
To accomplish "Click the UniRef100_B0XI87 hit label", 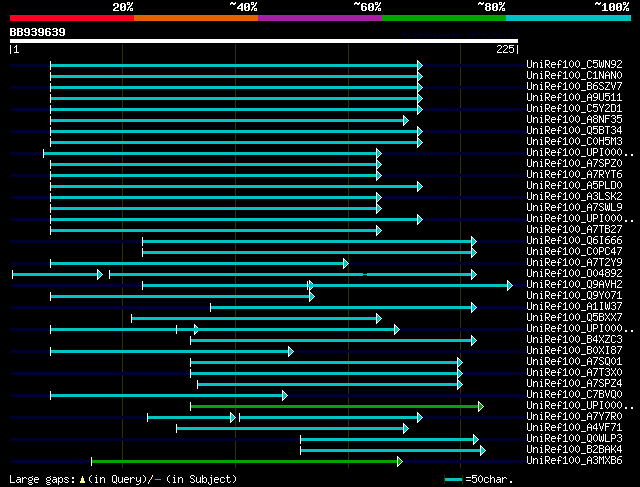I will (x=574, y=351).
